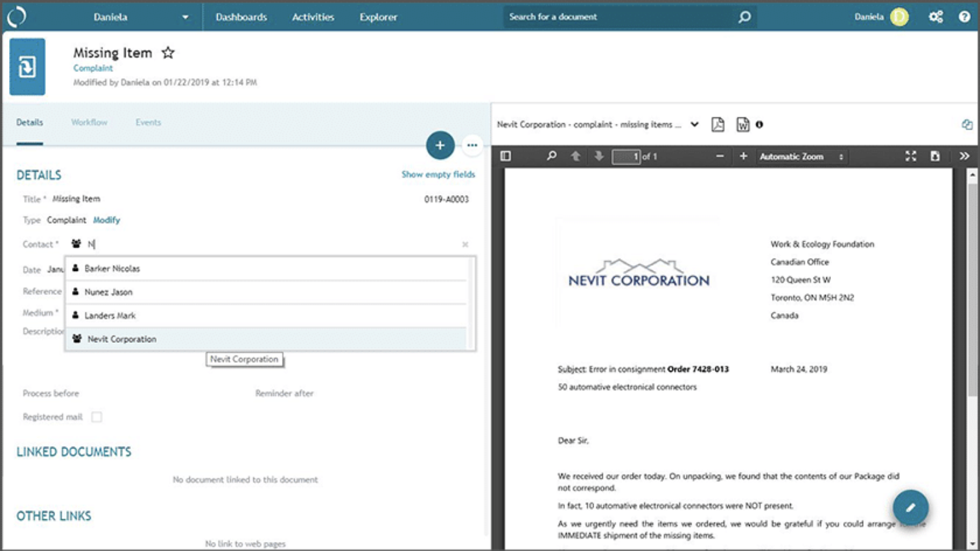Open the help question mark icon
This screenshot has height=551, width=980.
pyautogui.click(x=964, y=17)
